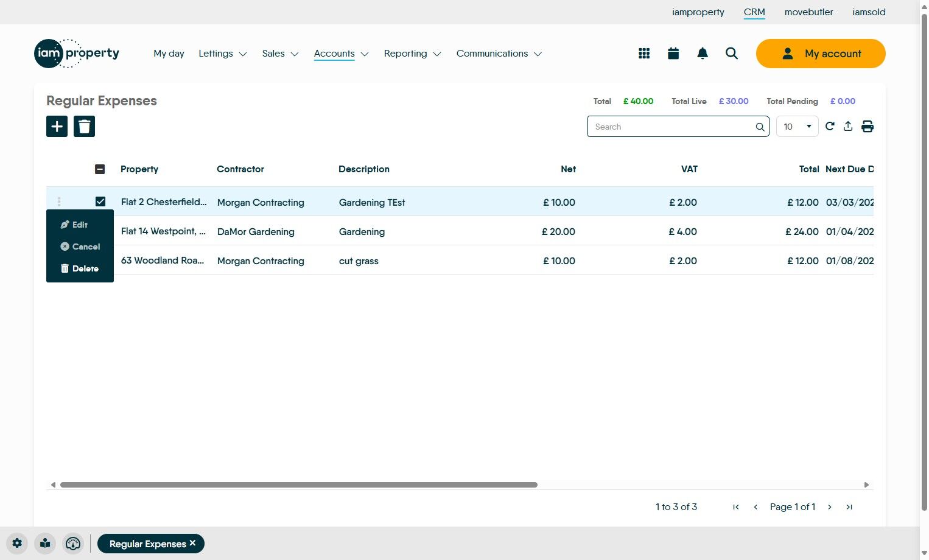The width and height of the screenshot is (929, 560).
Task: Open the Reporting menu dropdown
Action: click(412, 54)
